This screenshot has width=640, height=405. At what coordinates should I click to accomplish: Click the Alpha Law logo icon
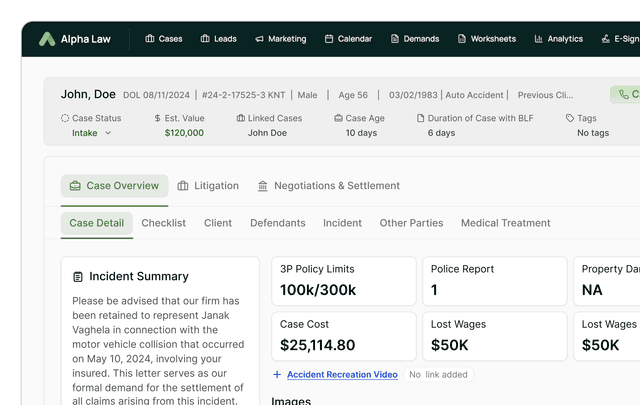(47, 39)
